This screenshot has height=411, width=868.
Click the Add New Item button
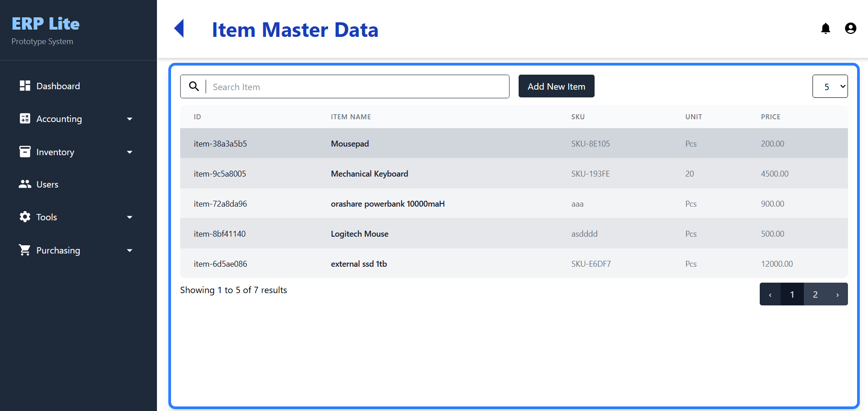[556, 86]
